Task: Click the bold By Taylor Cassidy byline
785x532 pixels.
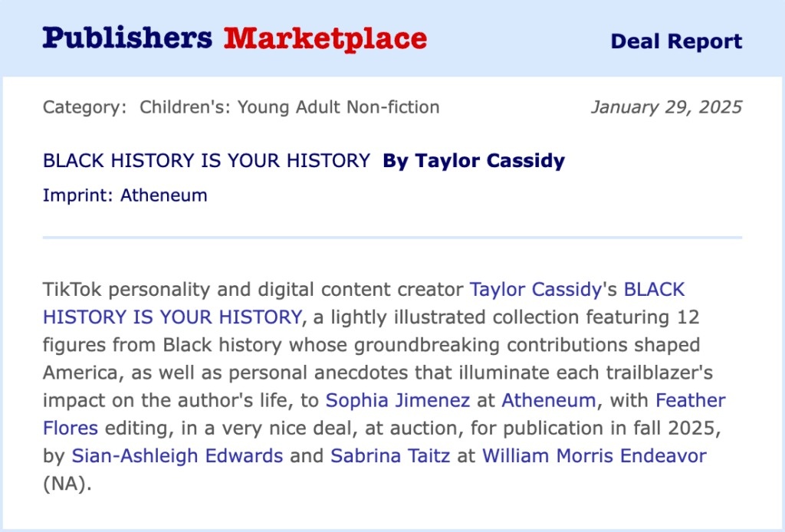Action: click(x=474, y=161)
